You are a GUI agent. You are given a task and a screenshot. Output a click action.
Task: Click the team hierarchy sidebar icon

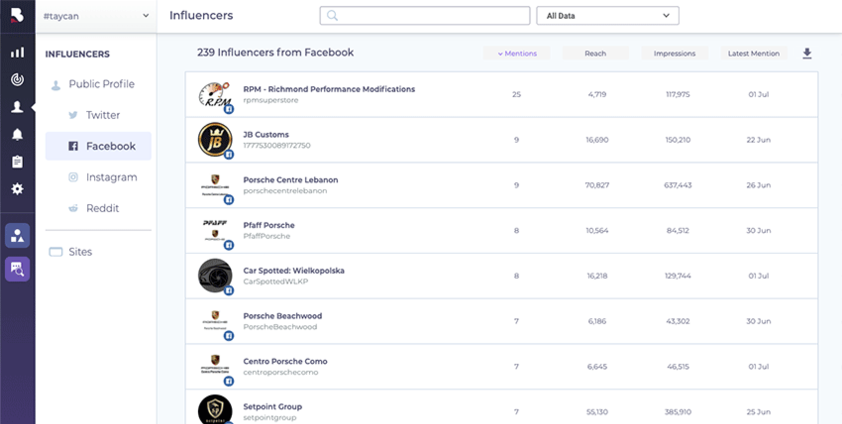click(17, 235)
